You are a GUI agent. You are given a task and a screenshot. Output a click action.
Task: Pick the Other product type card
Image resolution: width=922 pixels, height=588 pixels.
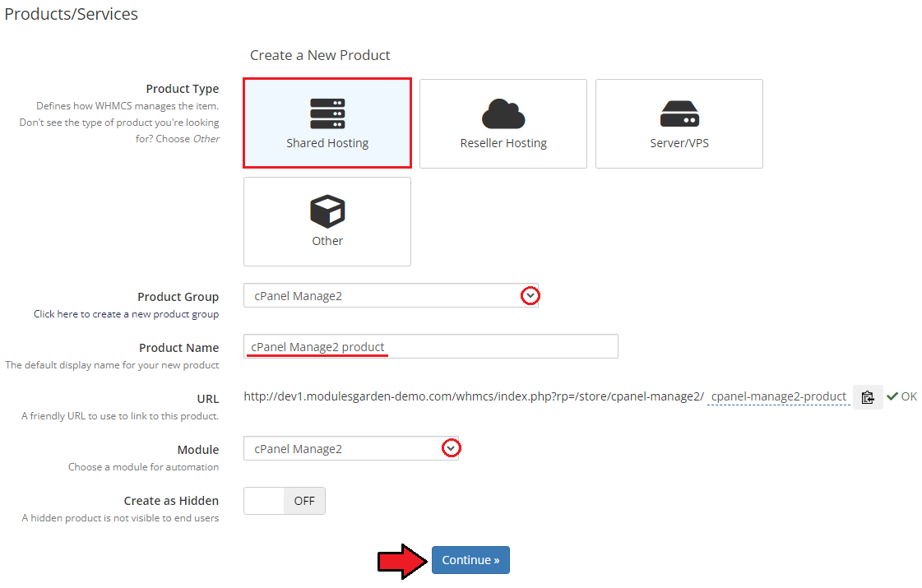point(327,222)
